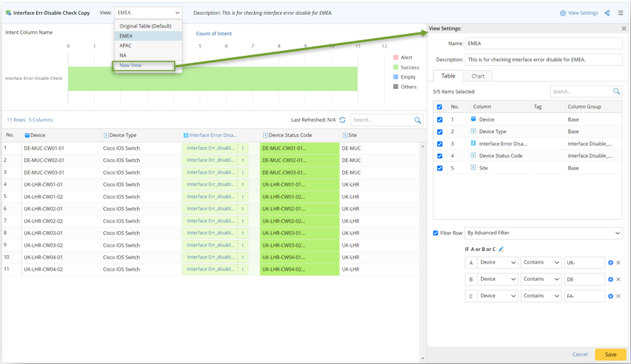This screenshot has height=364, width=631.
Task: Open the View dropdown showing EMEA
Action: (x=148, y=13)
